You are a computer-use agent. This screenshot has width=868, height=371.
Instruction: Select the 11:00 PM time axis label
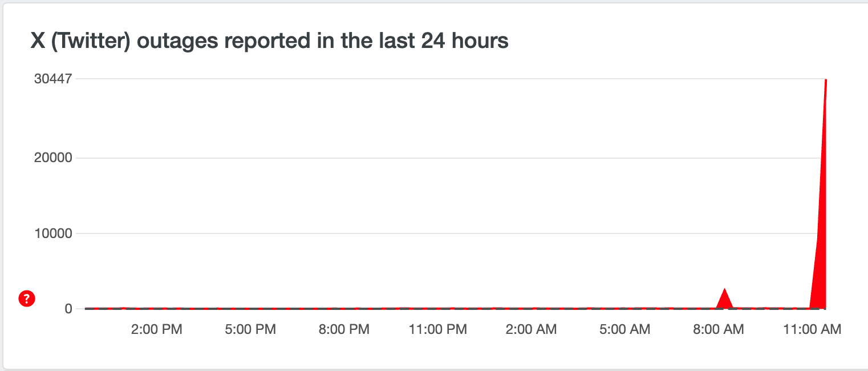tap(438, 329)
